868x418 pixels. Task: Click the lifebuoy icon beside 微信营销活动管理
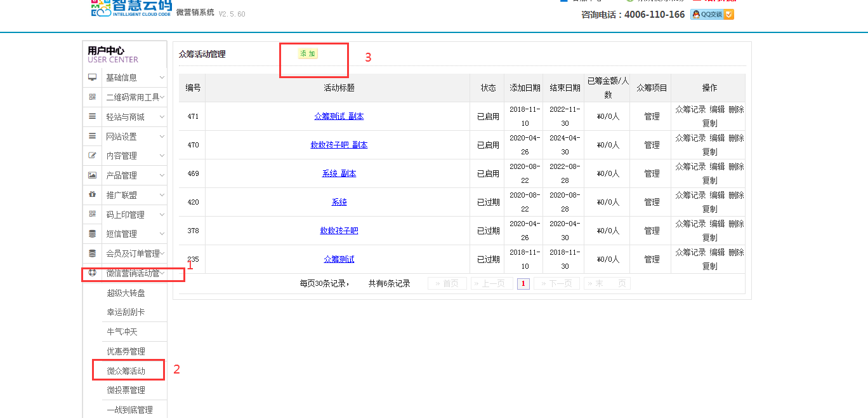pyautogui.click(x=93, y=273)
